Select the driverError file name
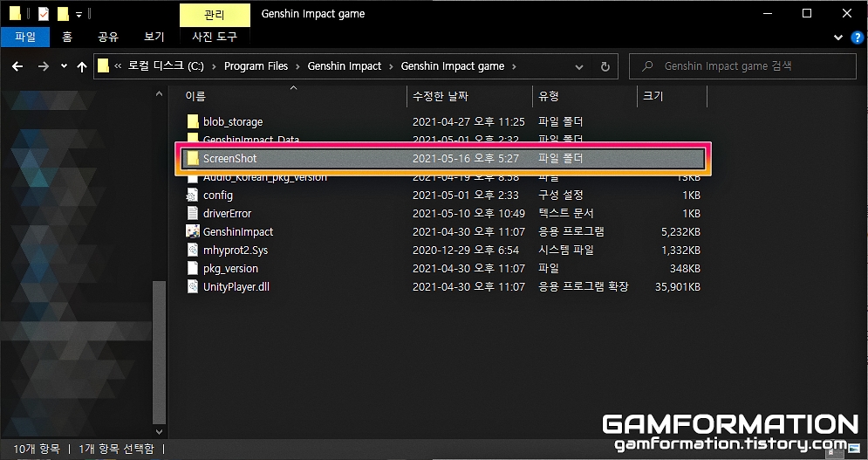868x460 pixels. [227, 213]
